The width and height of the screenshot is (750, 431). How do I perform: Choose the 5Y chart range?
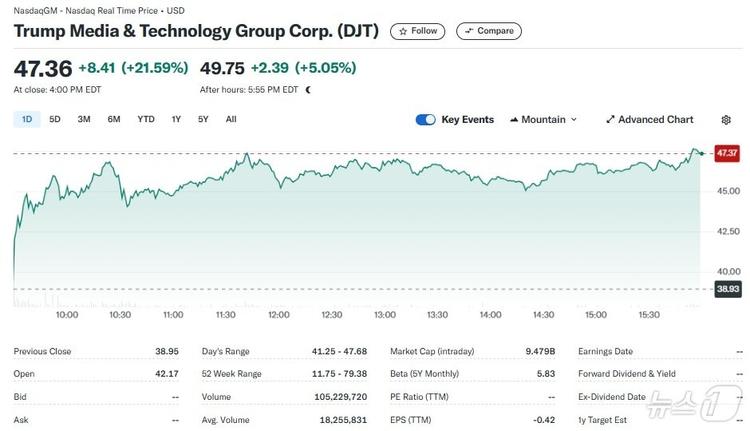click(x=203, y=120)
